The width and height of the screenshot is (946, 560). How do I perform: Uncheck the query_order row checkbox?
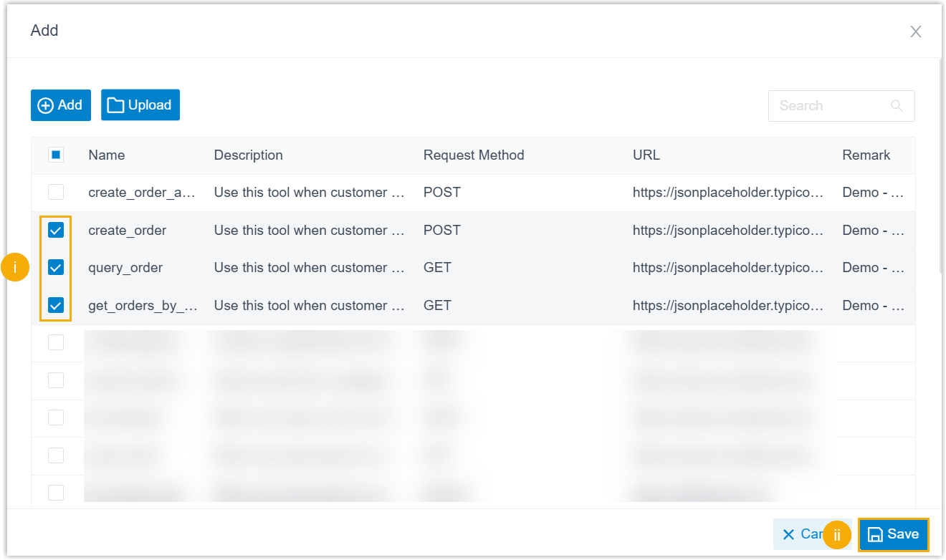(x=56, y=267)
